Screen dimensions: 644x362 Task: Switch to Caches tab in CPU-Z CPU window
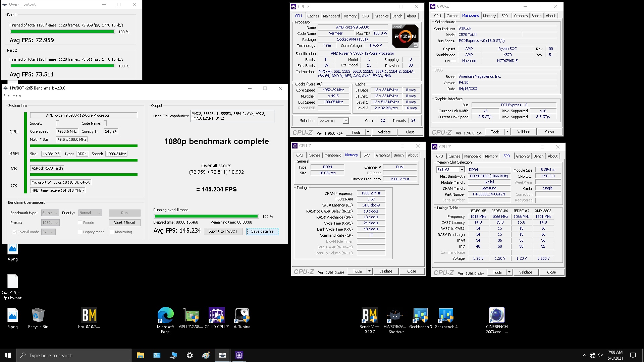(313, 16)
